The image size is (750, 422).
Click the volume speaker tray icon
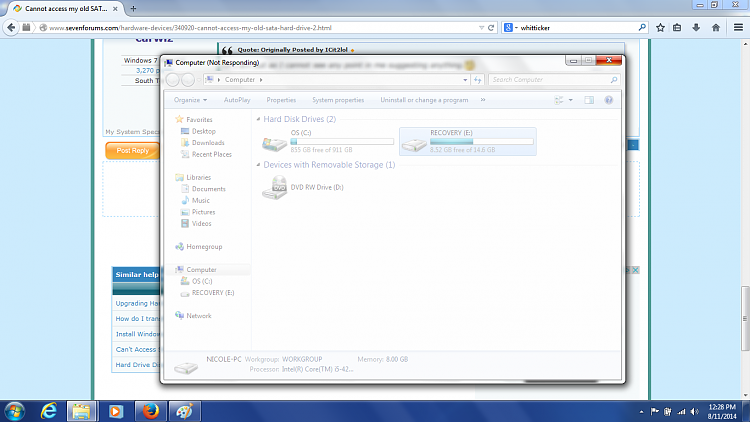point(695,411)
